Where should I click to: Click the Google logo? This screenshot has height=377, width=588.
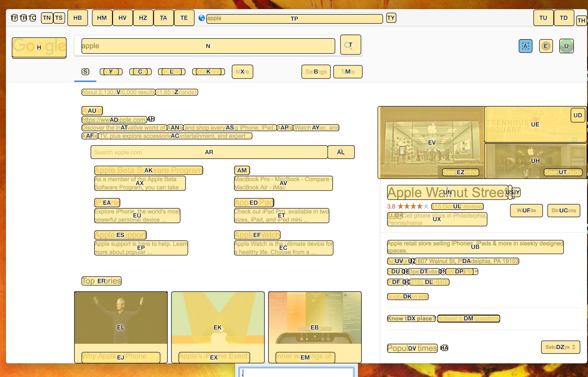click(x=39, y=48)
